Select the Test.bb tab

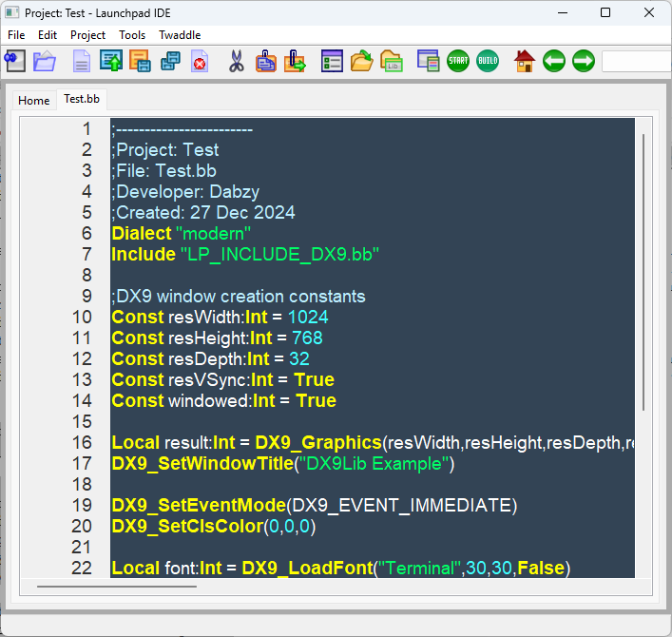83,99
